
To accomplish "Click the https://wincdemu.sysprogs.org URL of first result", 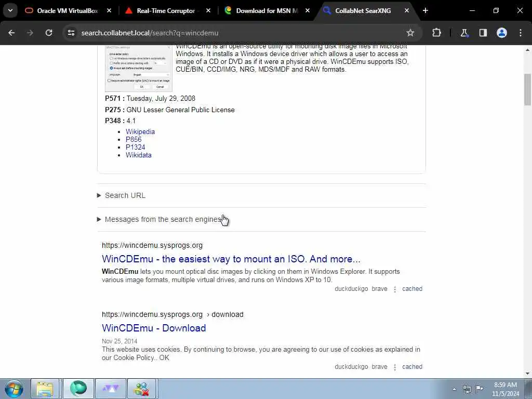I will (152, 245).
